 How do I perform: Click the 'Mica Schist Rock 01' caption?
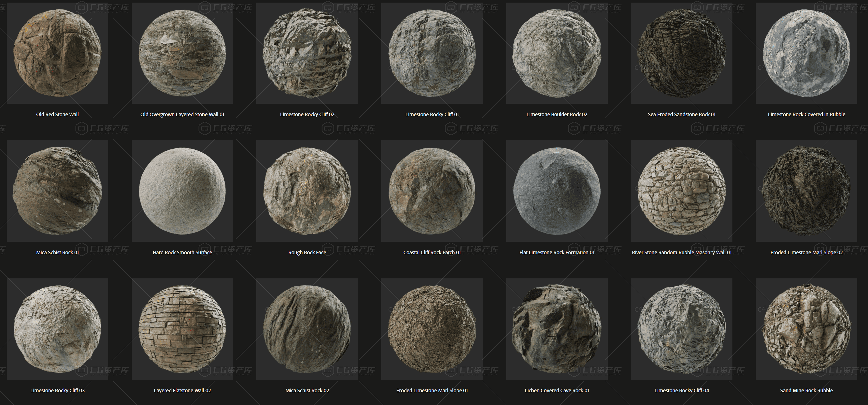[57, 252]
